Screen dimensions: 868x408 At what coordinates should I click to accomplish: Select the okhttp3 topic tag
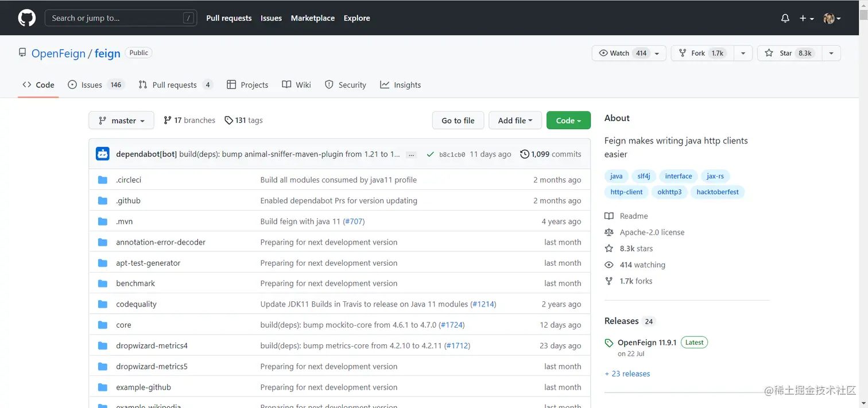point(669,192)
